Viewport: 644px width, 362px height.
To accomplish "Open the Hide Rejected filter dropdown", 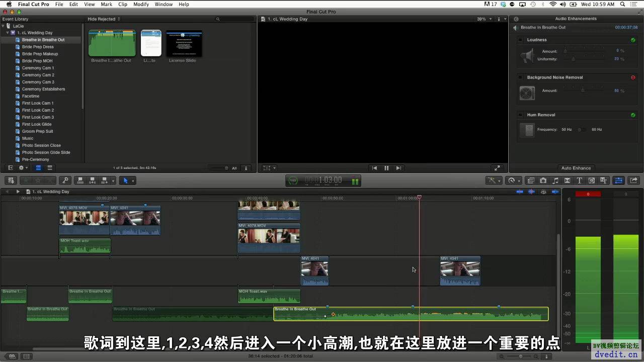I will [x=104, y=19].
